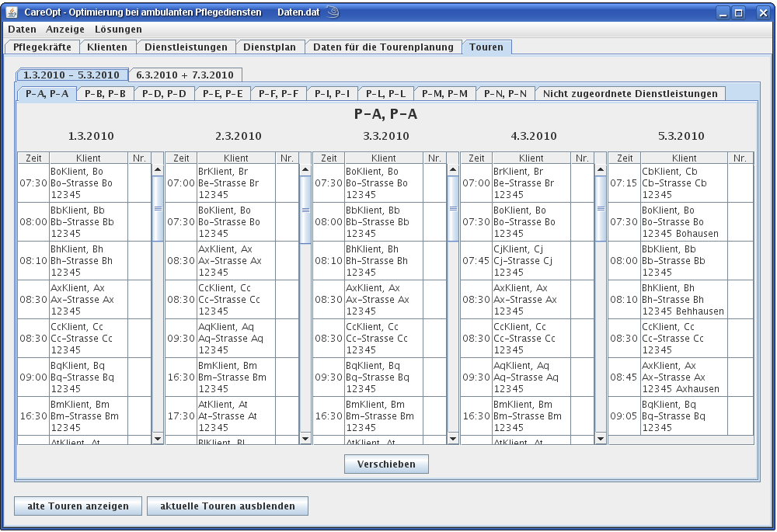
Task: Show the Nicht zugeordnete Dienstleistungen tab
Action: point(629,94)
